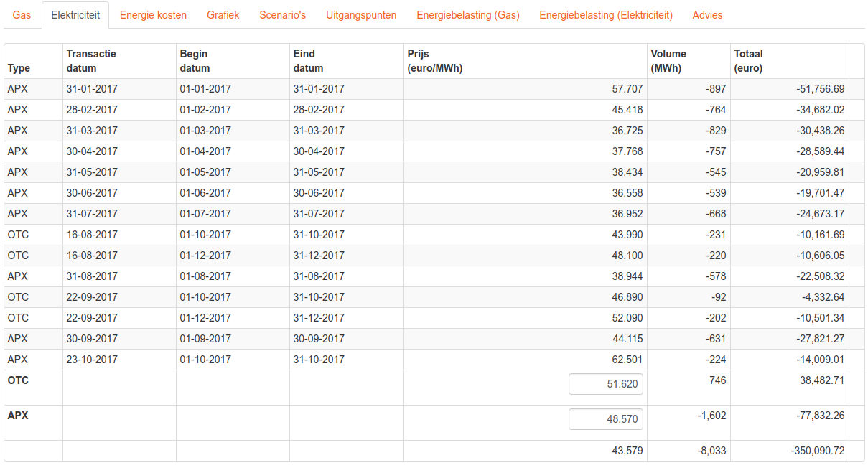Click the Prijs (euro/MWh) column header

[x=435, y=61]
